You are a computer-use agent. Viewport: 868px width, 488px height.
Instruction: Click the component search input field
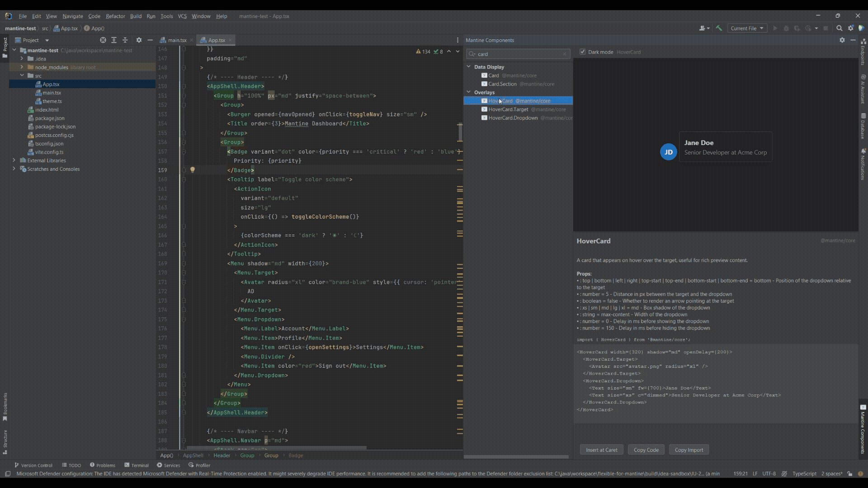tap(518, 54)
